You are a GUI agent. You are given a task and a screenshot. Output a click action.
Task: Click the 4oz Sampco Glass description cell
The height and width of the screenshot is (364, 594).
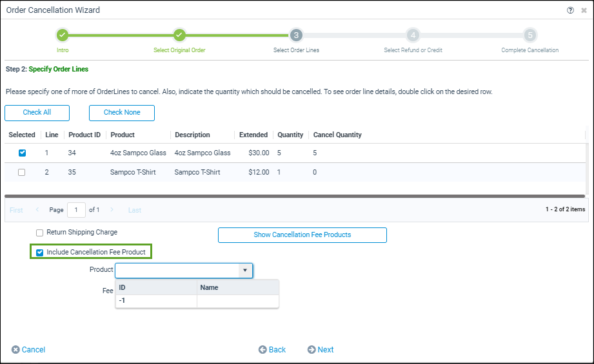(x=203, y=153)
